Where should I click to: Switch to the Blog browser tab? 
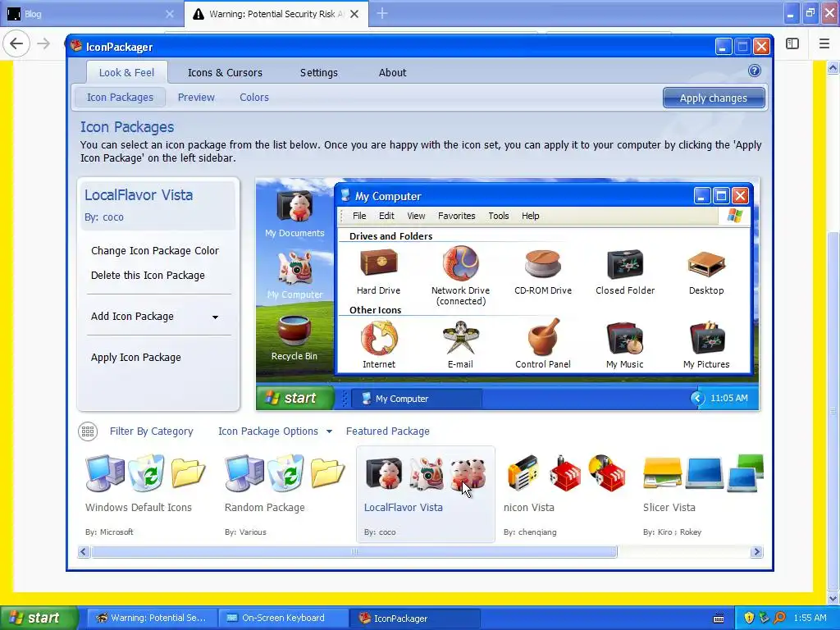92,14
